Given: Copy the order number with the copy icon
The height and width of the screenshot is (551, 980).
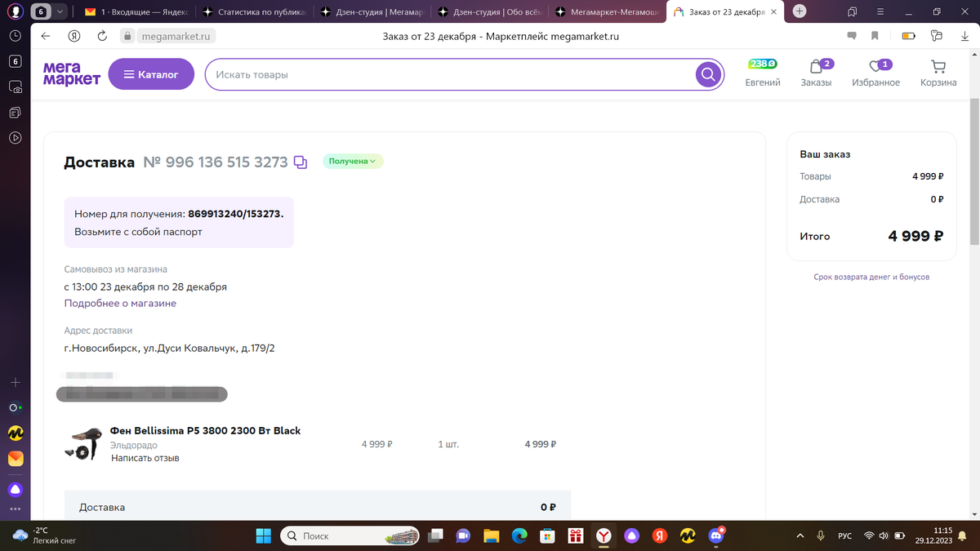Looking at the screenshot, I should (301, 162).
